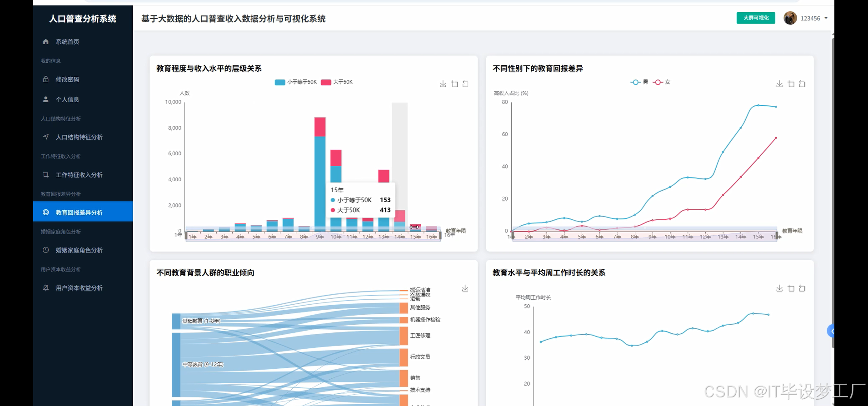The image size is (868, 406).
Task: Click the 大屏可视化 green button
Action: pyautogui.click(x=756, y=18)
